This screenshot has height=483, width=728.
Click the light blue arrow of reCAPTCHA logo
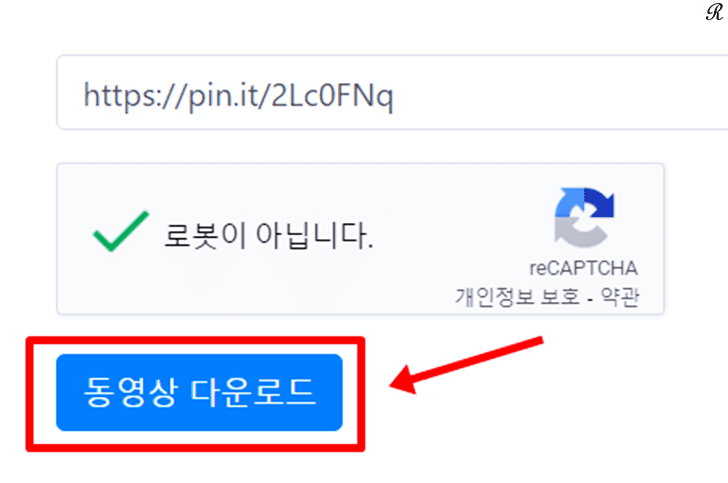pyautogui.click(x=569, y=202)
